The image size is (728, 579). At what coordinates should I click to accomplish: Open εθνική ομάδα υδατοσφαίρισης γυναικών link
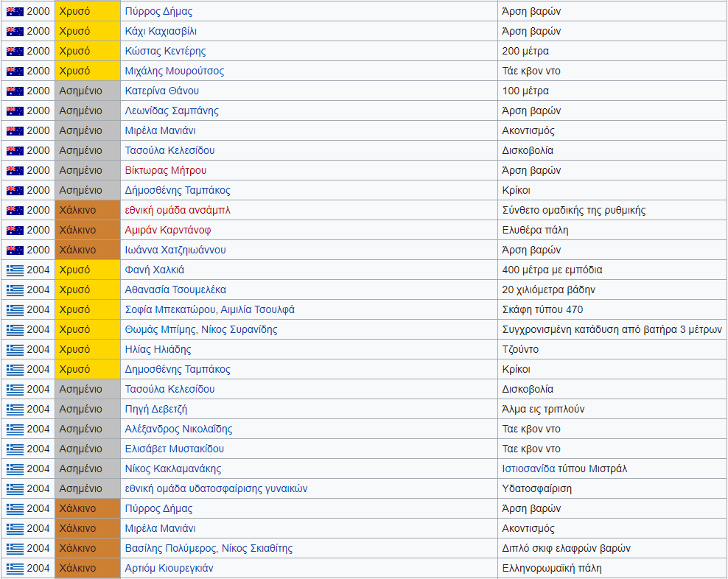(216, 489)
